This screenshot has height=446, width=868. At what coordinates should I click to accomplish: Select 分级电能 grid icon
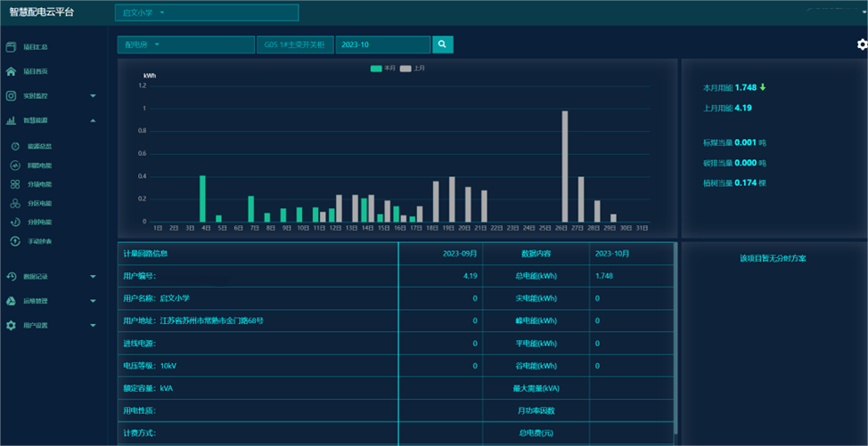(x=15, y=184)
